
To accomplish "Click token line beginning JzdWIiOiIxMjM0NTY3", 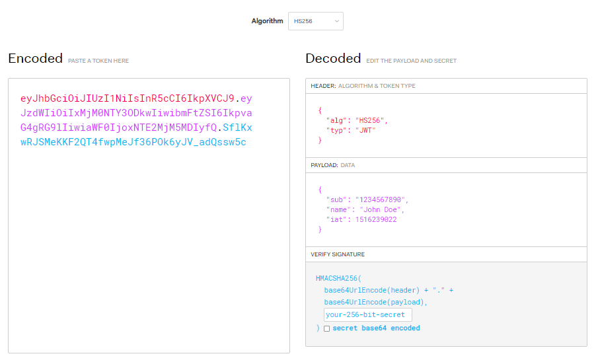I will point(136,113).
